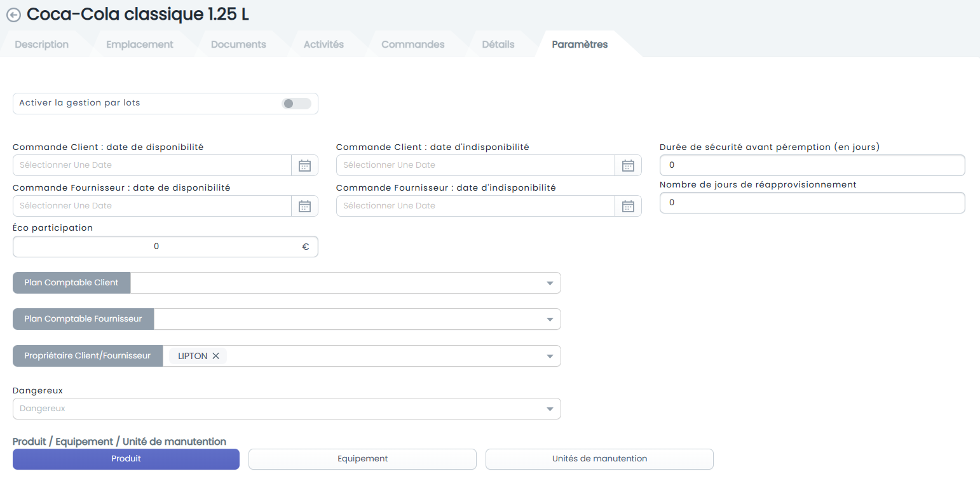The image size is (980, 483).
Task: Toggle Activer la gestion par lots switch
Action: 296,104
